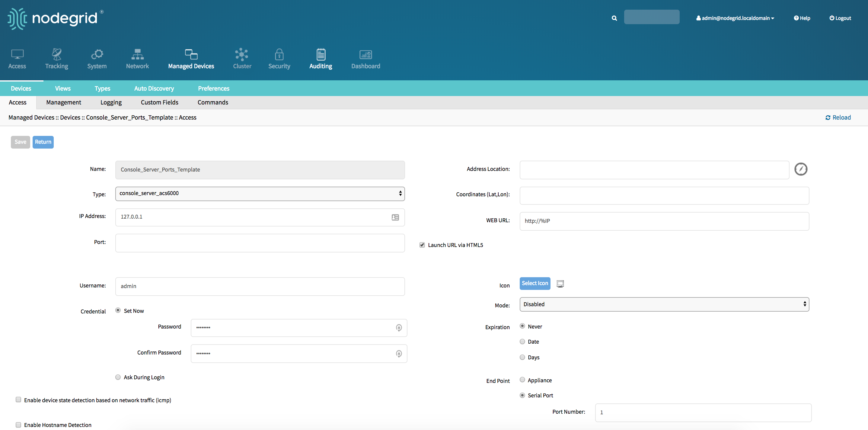Open the Commands sub-tab

click(212, 103)
